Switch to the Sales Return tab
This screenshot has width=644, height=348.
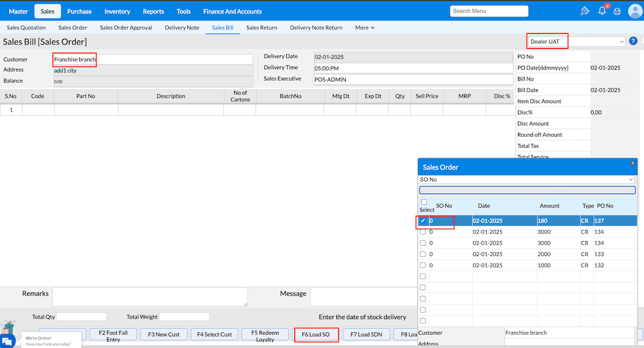point(261,28)
